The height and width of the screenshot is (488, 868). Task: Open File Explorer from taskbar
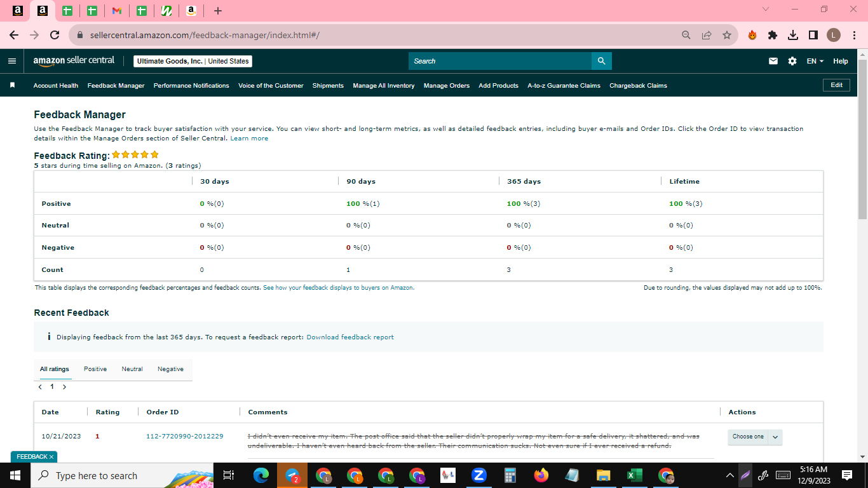click(x=603, y=475)
